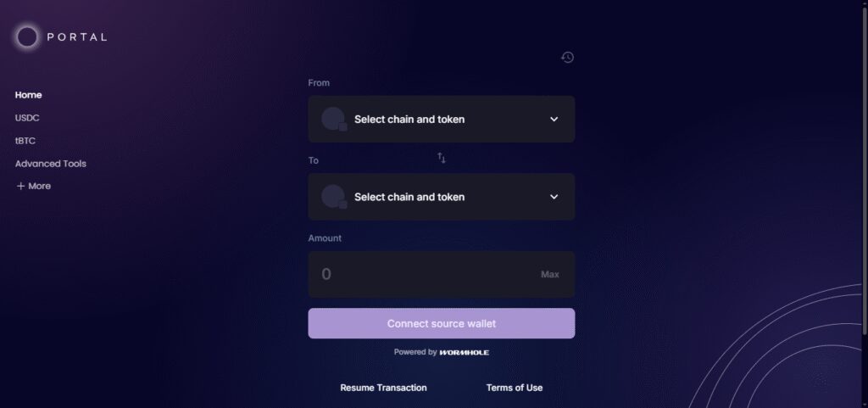Click the chevron arrow in To field
This screenshot has width=868, height=408.
pyautogui.click(x=554, y=197)
